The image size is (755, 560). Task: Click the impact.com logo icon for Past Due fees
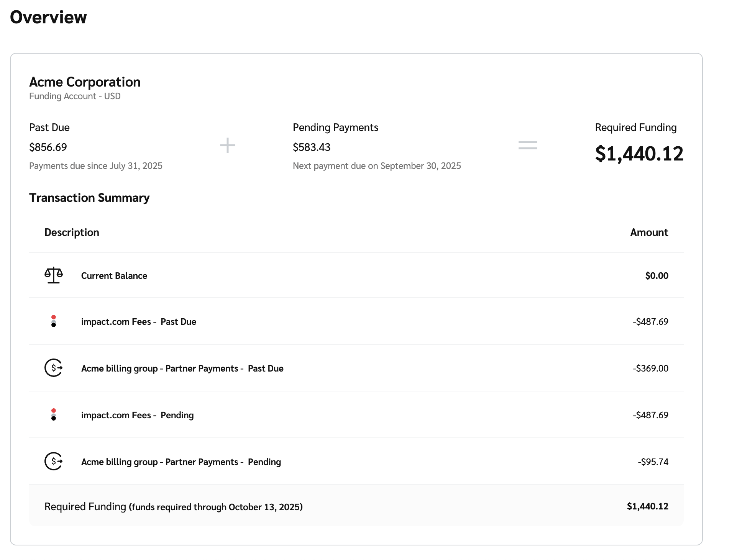tap(54, 321)
